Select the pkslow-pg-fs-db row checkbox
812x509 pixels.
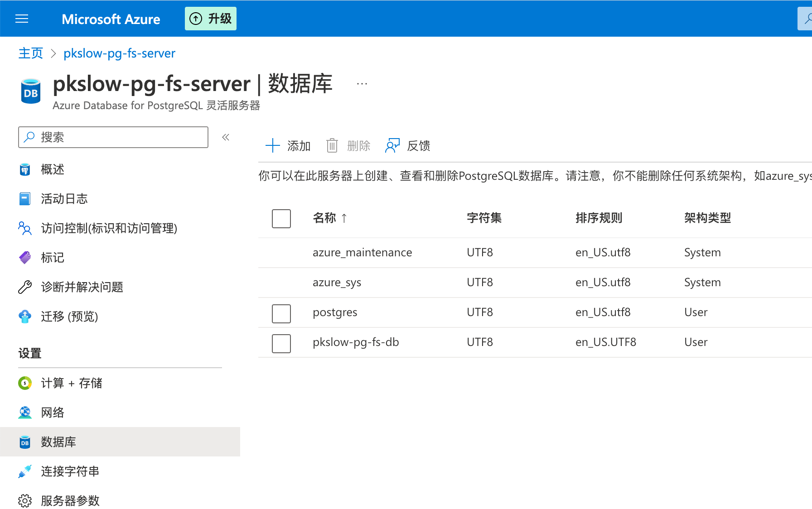point(281,343)
